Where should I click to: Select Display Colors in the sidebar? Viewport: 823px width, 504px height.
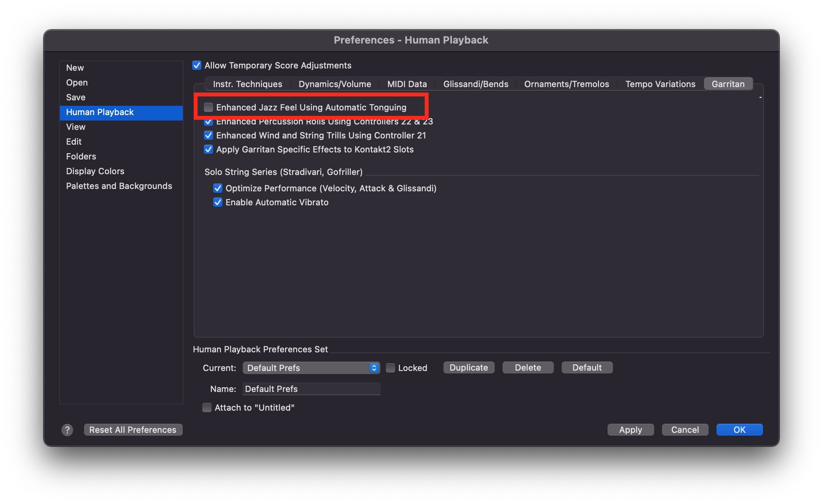[x=95, y=171]
